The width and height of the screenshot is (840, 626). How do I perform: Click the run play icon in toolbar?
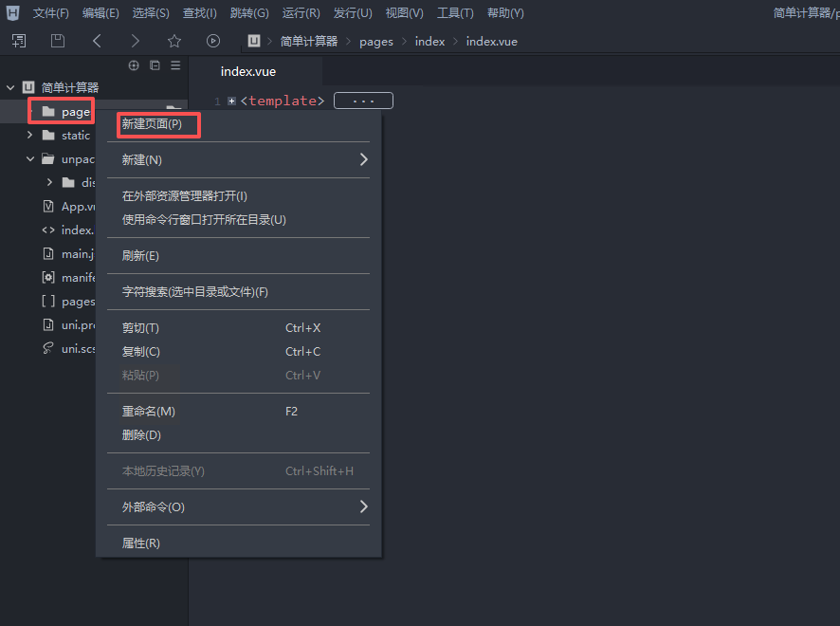[x=213, y=41]
